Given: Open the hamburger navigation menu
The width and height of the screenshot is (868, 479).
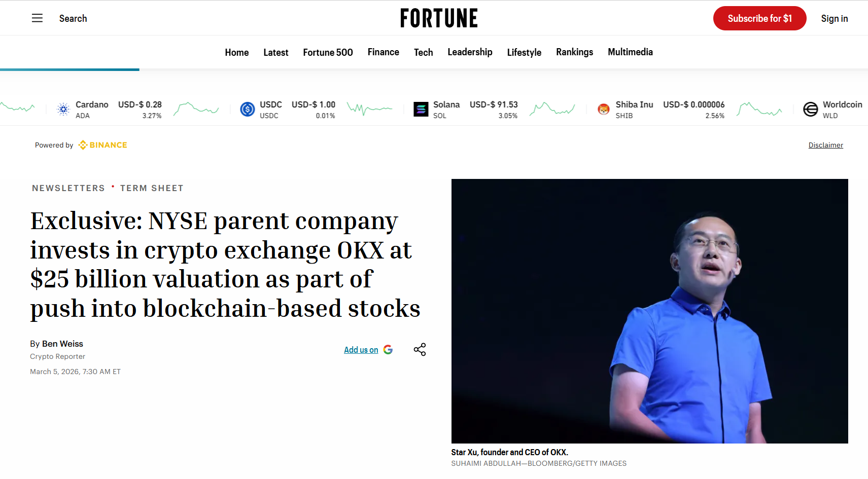Looking at the screenshot, I should point(37,18).
